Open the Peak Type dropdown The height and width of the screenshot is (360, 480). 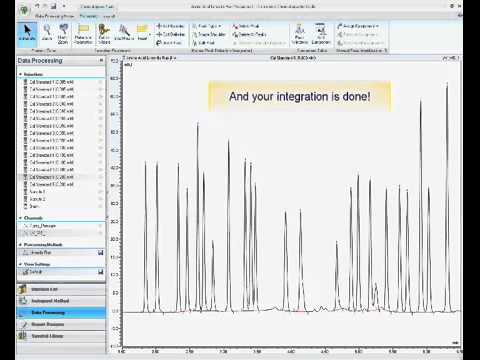point(207,26)
